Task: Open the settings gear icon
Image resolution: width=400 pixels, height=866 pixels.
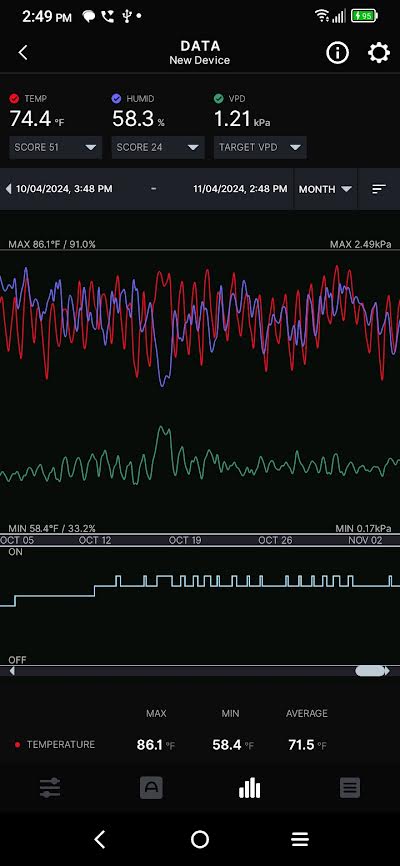Action: (x=378, y=53)
